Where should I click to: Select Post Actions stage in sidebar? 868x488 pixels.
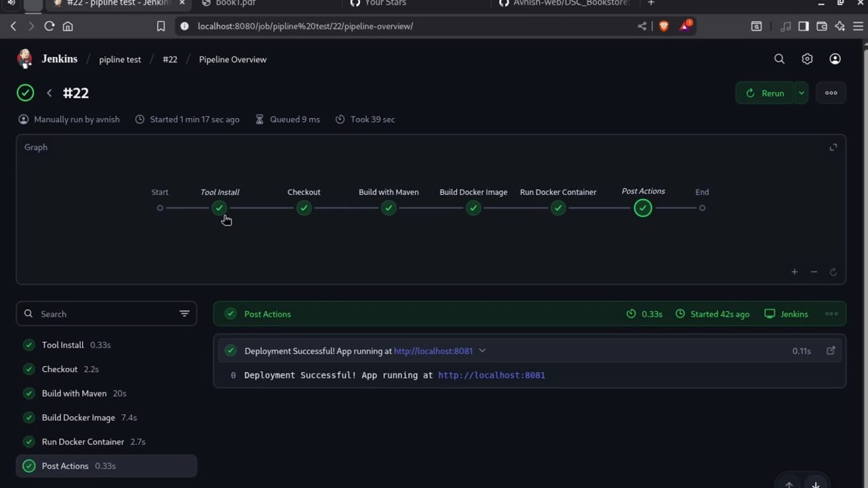pos(106,466)
